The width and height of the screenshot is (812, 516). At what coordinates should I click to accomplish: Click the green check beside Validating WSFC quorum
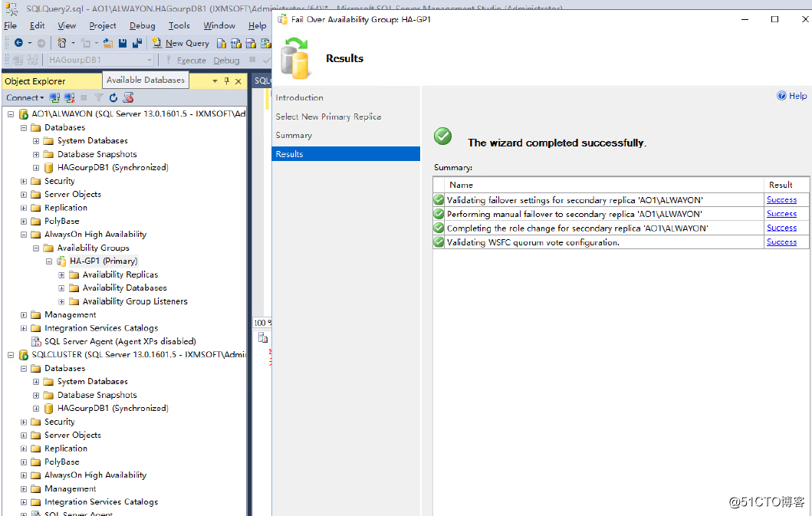click(439, 242)
